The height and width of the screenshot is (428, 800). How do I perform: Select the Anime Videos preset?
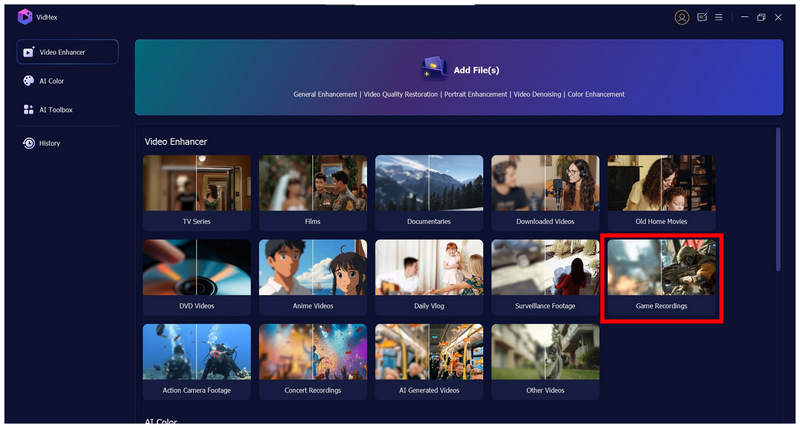click(x=313, y=275)
